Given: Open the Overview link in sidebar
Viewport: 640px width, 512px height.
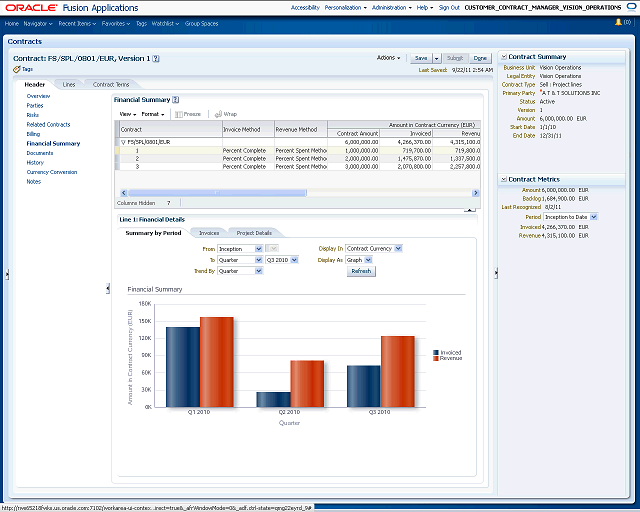Looking at the screenshot, I should (38, 96).
